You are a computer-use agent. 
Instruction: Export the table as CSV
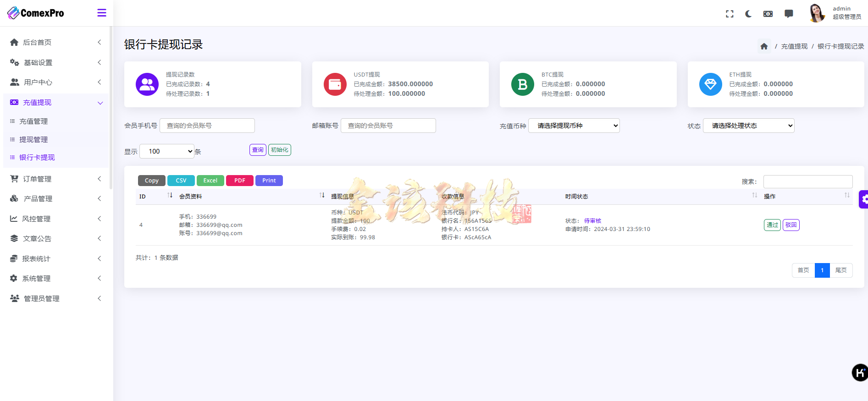[x=181, y=181]
